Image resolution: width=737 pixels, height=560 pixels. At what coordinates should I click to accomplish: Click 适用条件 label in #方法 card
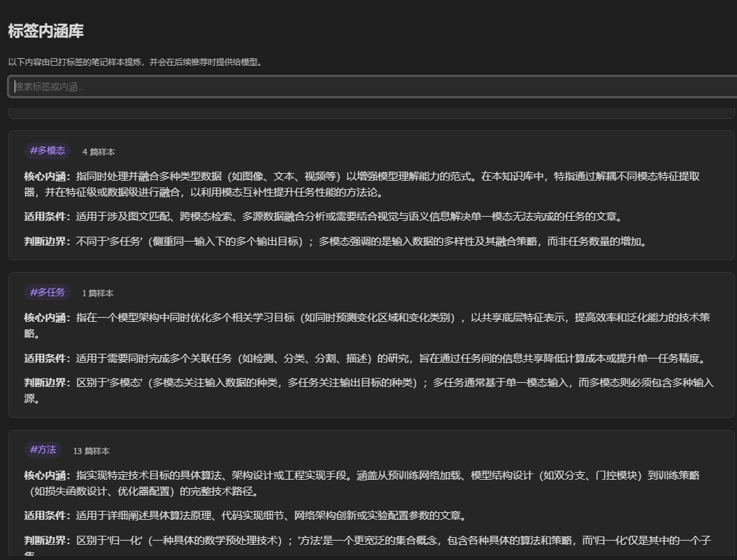click(x=47, y=516)
